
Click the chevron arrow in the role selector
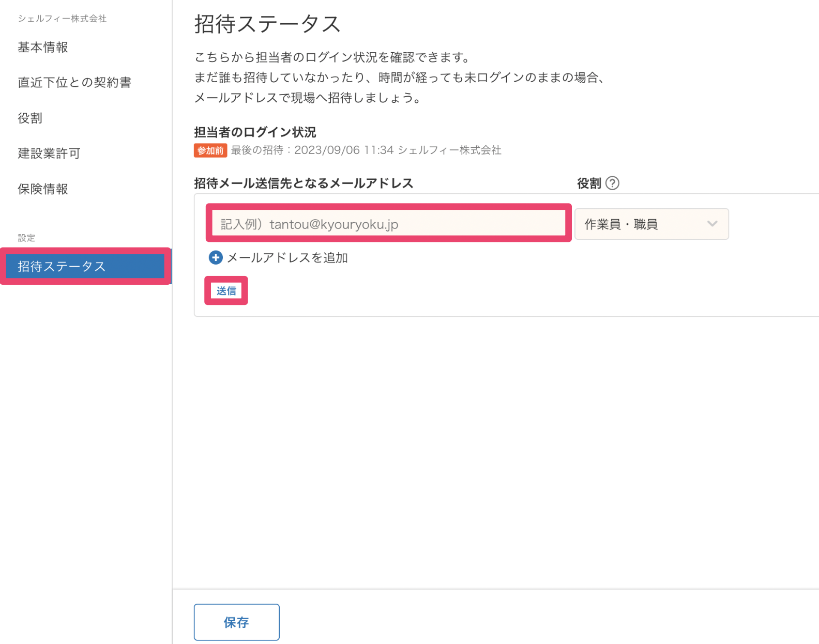(712, 224)
